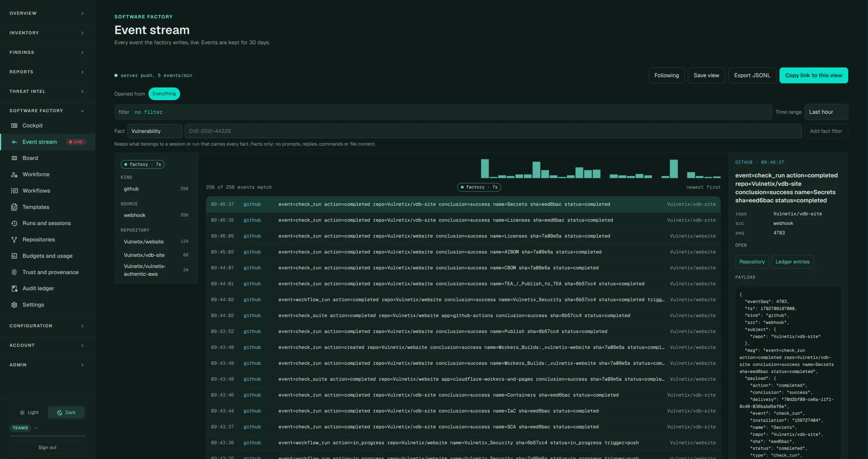Filter by Vulnetix/vulnetix-authentic-aws repository facet
Viewport: 868px width, 459px height.
click(x=156, y=270)
